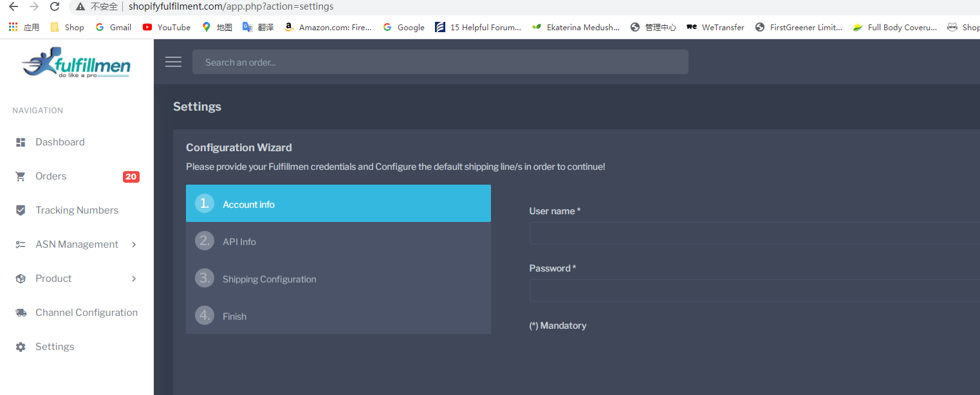Select step 1 Account info

click(338, 203)
